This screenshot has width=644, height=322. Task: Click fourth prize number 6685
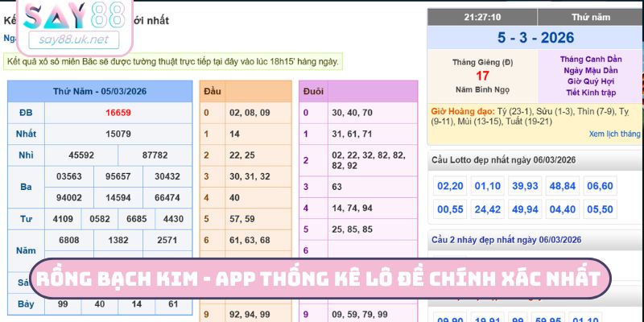[137, 219]
